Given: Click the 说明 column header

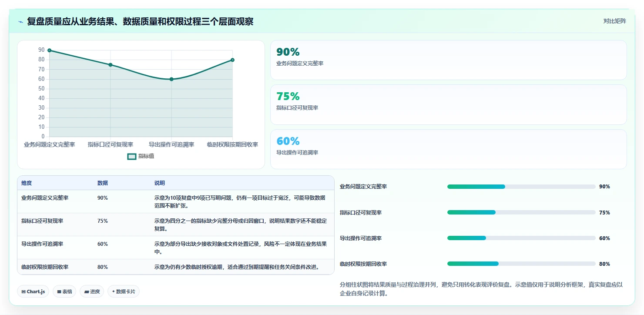Looking at the screenshot, I should point(160,183).
